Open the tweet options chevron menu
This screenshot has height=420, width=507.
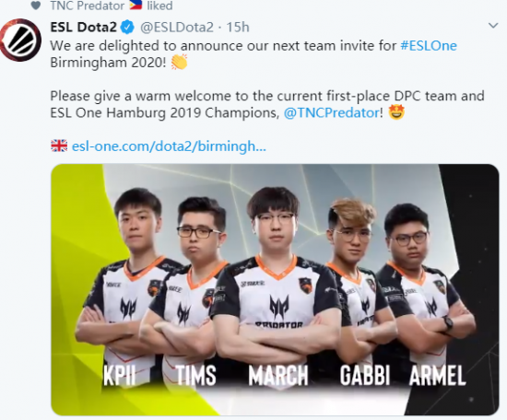pos(493,26)
